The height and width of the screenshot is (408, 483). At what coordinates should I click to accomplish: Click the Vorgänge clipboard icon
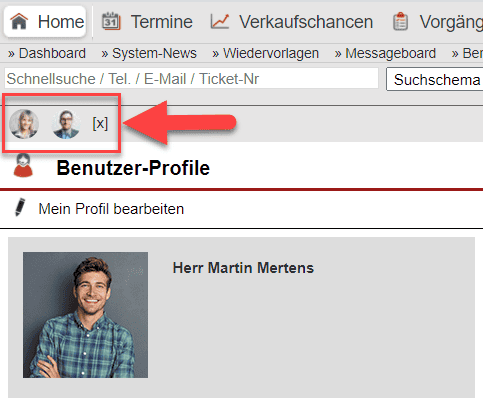pos(400,22)
